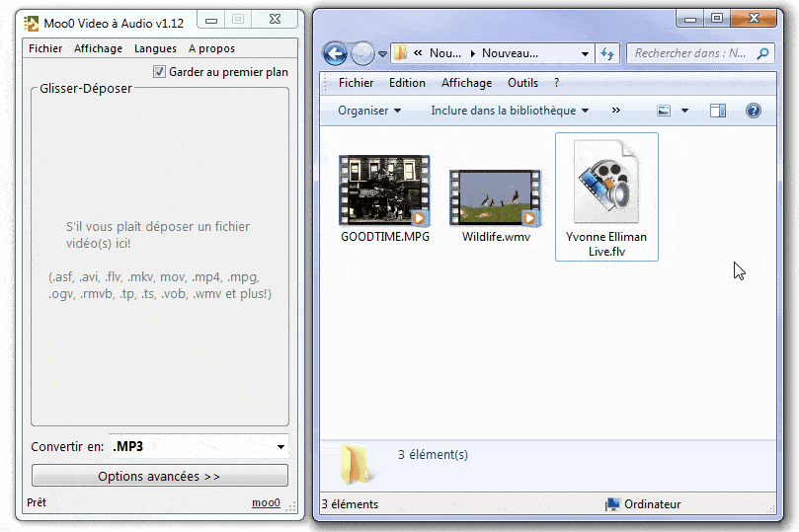Open the Explorer Fichier menu
Viewport: 799px width, 532px height.
click(356, 83)
